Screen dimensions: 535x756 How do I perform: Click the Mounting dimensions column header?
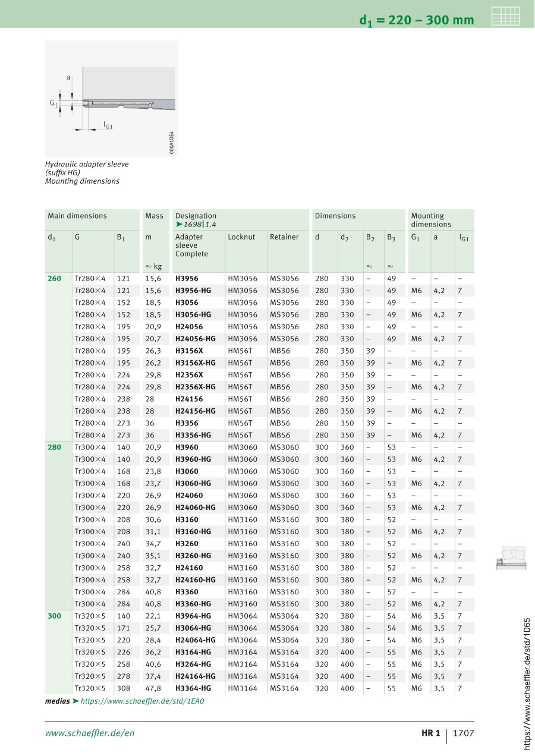tap(431, 220)
